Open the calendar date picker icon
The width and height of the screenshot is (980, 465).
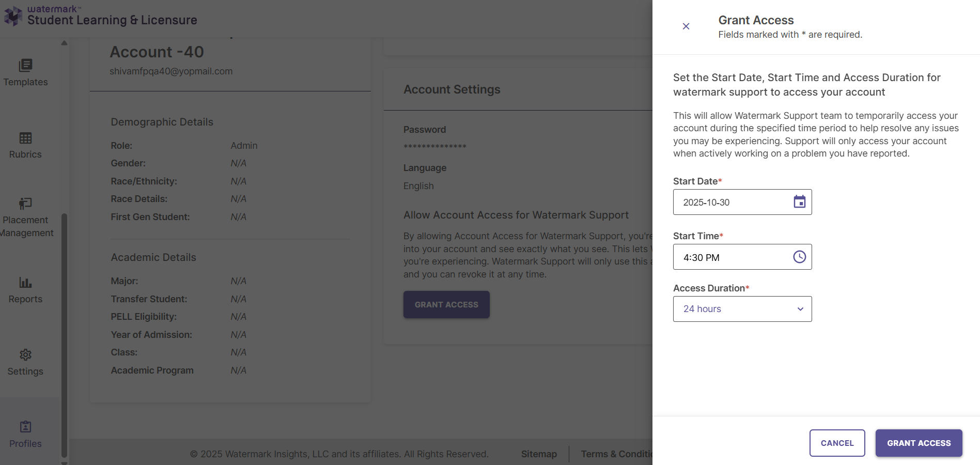[799, 202]
